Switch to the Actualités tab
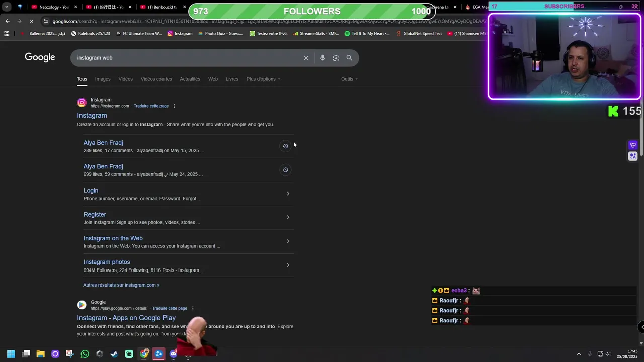The image size is (644, 362). tap(190, 79)
